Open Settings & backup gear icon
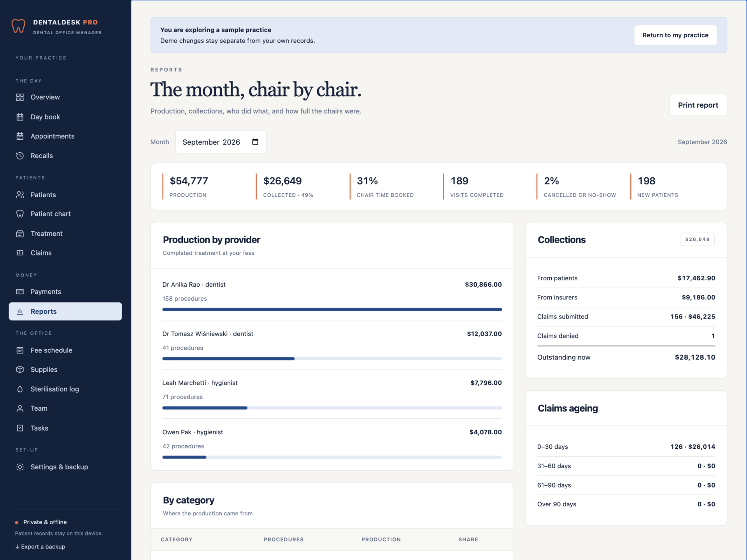The width and height of the screenshot is (747, 560). [20, 467]
